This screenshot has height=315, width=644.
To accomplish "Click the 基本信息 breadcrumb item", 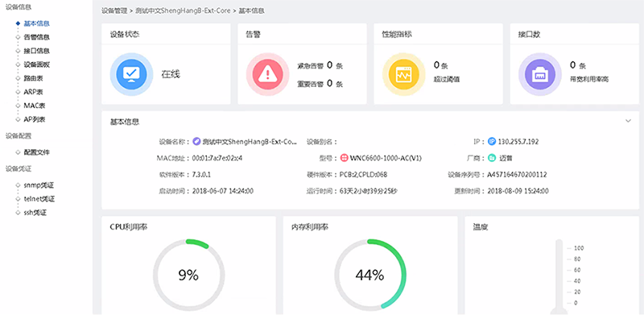I will 251,10.
